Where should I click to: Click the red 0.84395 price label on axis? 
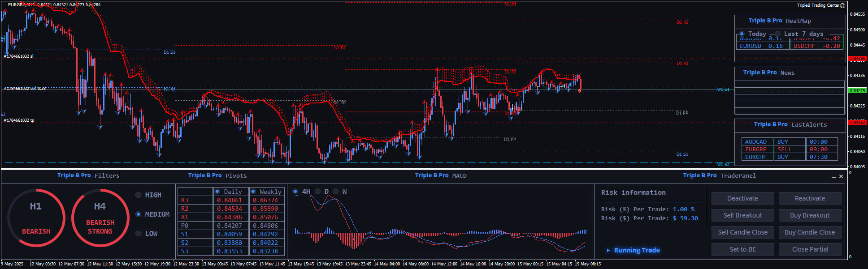coord(857,59)
